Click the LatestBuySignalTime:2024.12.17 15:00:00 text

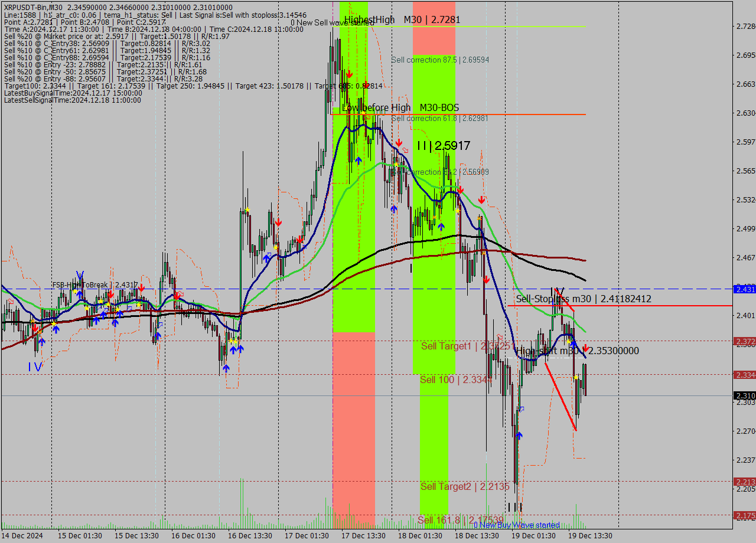click(x=73, y=93)
